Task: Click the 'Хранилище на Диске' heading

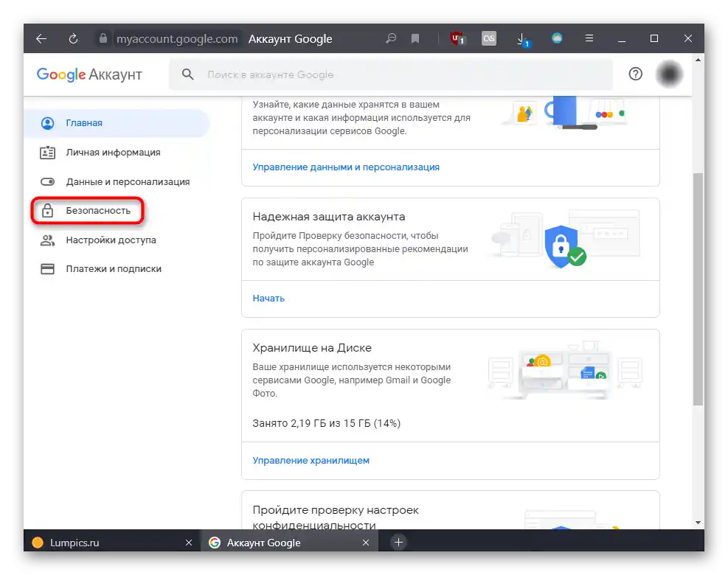Action: [312, 348]
